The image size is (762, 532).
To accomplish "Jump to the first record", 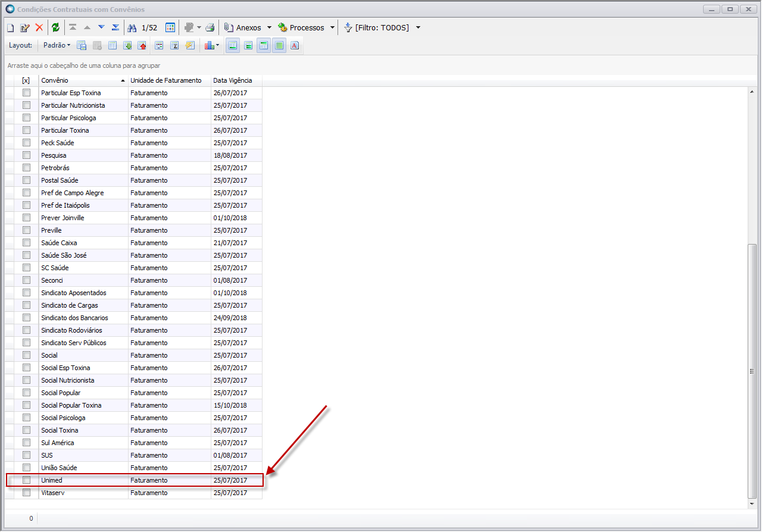I will (73, 27).
